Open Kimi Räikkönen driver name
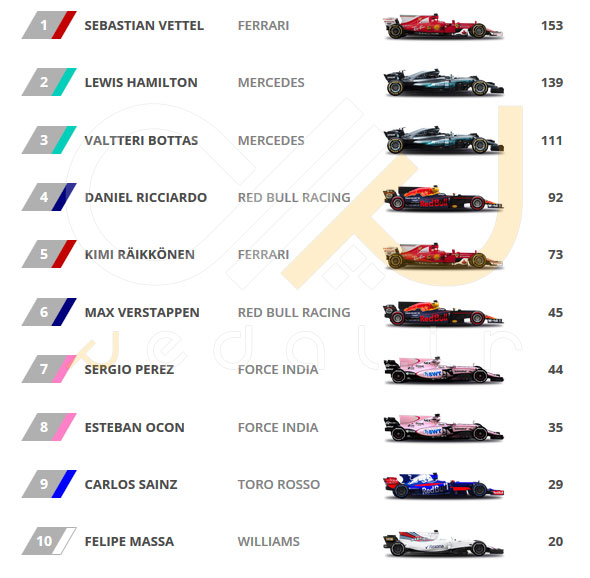This screenshot has height=578, width=590. coord(140,254)
